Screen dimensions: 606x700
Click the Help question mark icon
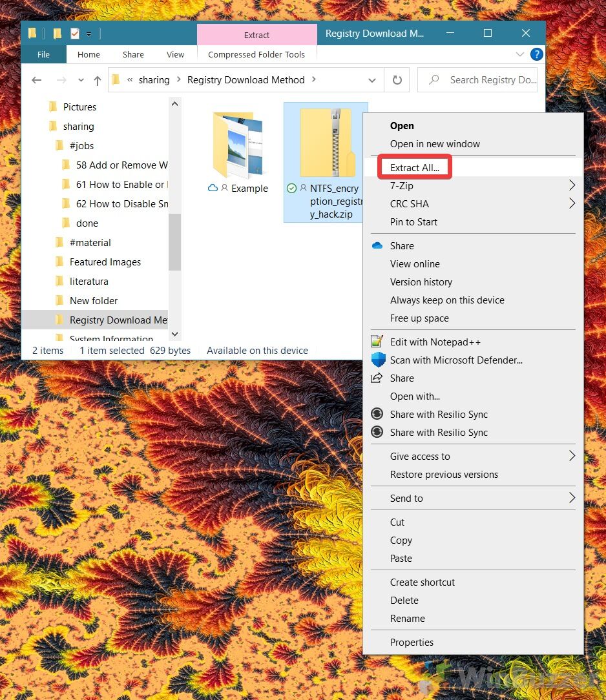coord(536,54)
